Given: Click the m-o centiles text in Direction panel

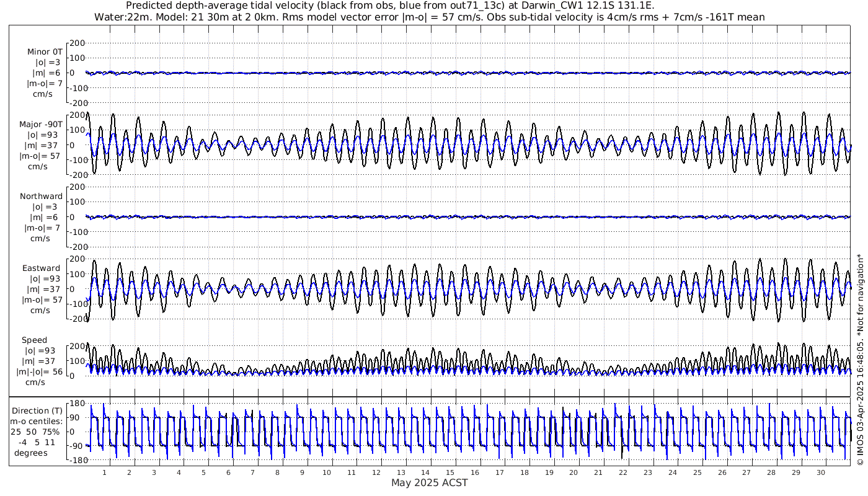Looking at the screenshot, I should 36,422.
